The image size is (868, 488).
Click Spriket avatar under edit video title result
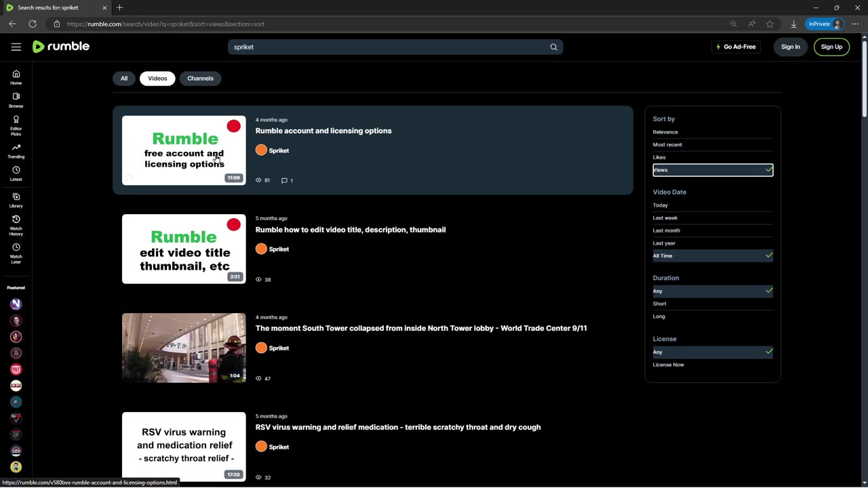pos(261,249)
